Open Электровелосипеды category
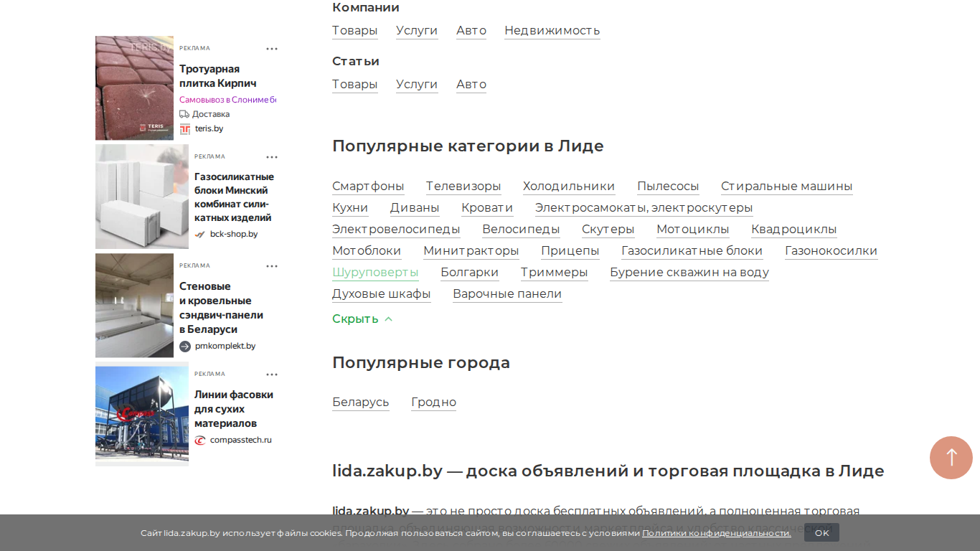The height and width of the screenshot is (551, 980). (396, 230)
